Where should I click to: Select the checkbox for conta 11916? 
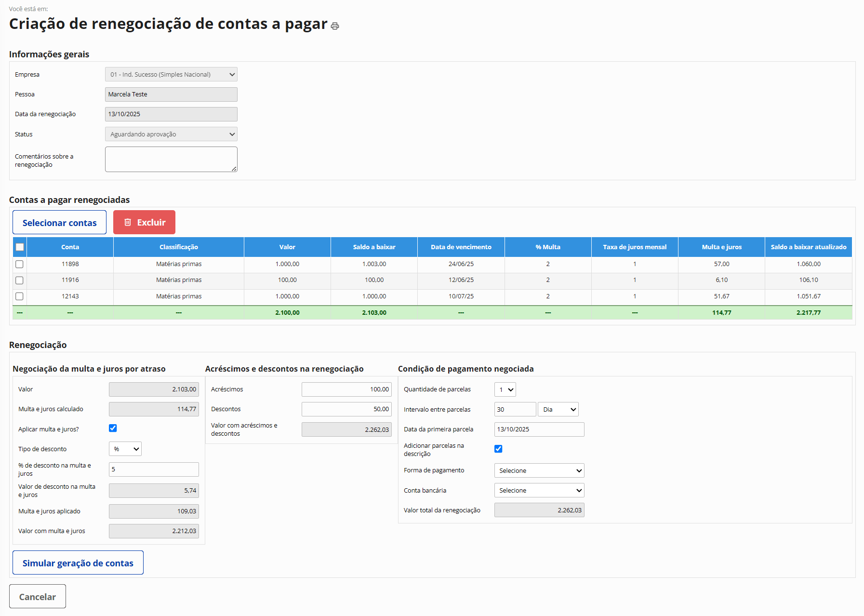point(20,280)
